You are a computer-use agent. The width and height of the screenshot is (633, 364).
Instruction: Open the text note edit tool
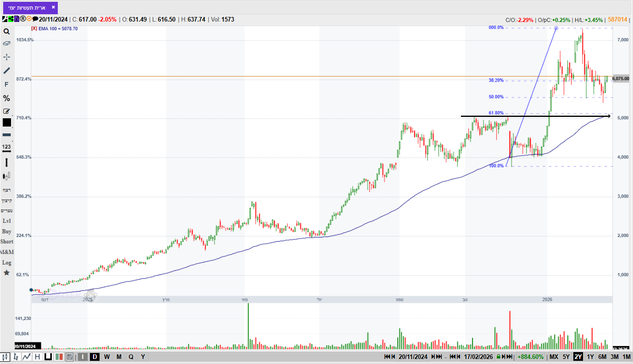[6, 111]
